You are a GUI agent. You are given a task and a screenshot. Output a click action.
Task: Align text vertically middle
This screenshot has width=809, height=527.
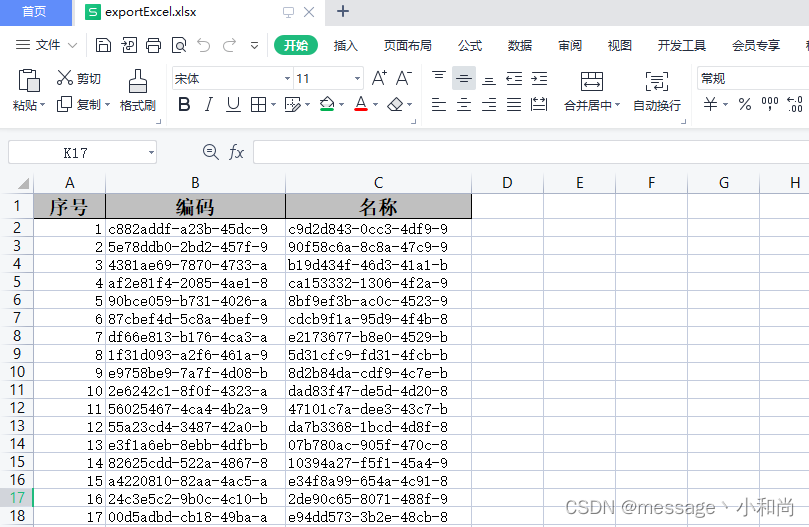point(463,78)
